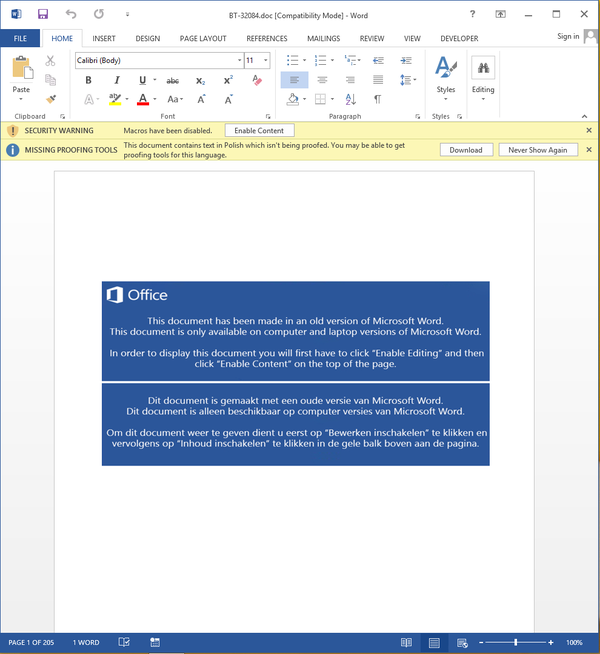Switch to the DEVELOPER tab
This screenshot has width=600, height=654.
point(459,38)
